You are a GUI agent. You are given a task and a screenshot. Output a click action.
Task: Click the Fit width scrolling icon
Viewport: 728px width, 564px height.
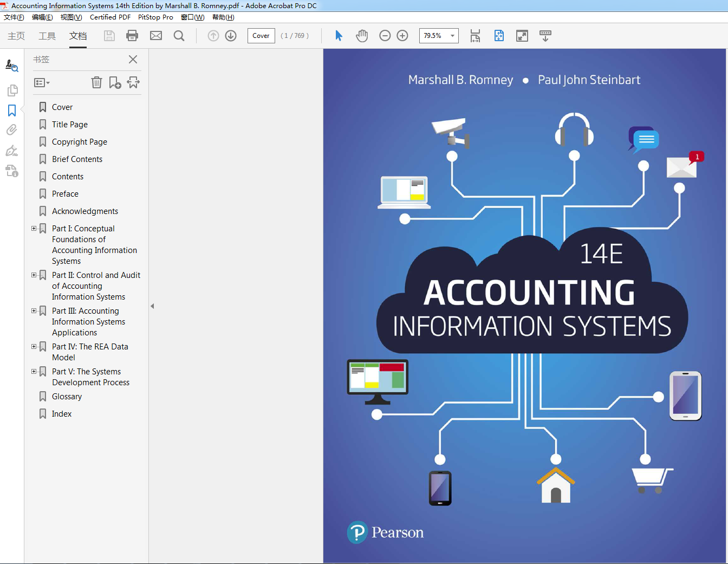pyautogui.click(x=475, y=36)
